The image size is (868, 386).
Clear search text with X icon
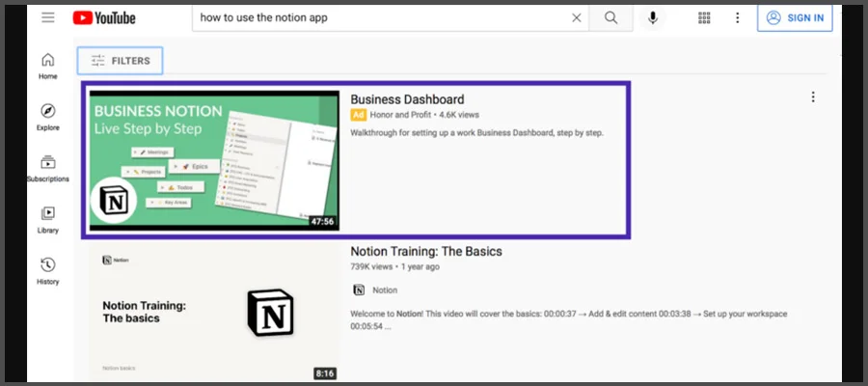point(577,17)
